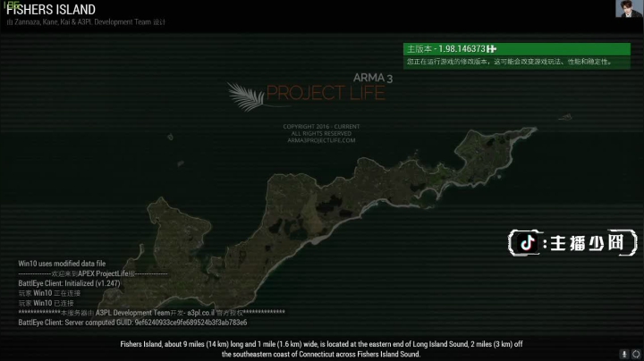The width and height of the screenshot is (644, 361).
Task: Click the FISHERS ISLAND title
Action: tap(51, 10)
